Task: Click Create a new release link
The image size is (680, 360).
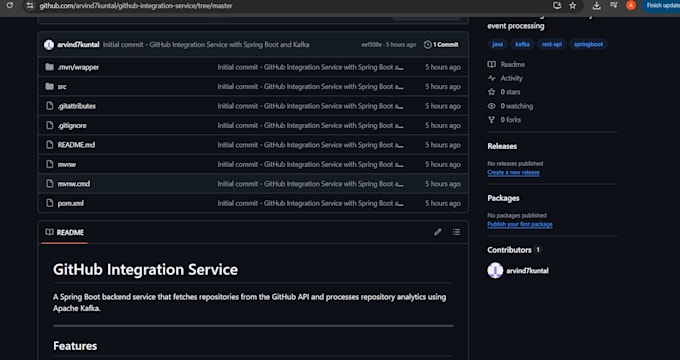Action: [513, 173]
